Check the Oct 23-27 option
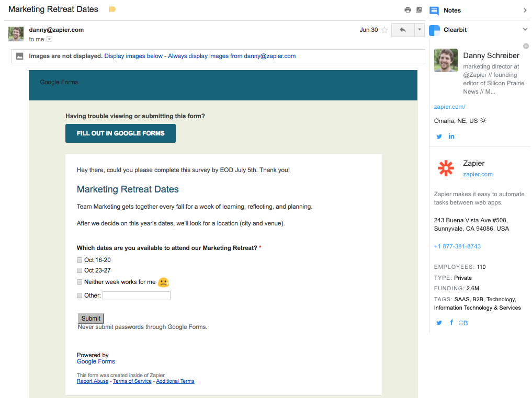Image resolution: width=532 pixels, height=398 pixels. [x=80, y=270]
